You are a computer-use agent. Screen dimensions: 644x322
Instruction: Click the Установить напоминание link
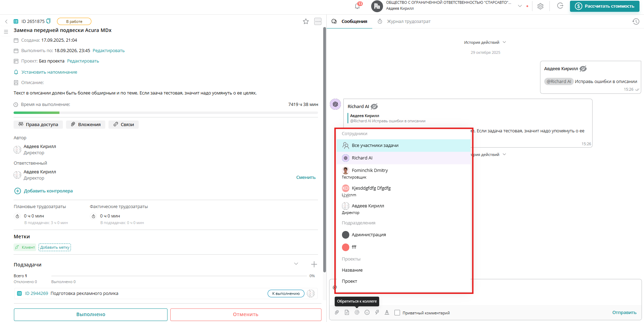click(49, 72)
